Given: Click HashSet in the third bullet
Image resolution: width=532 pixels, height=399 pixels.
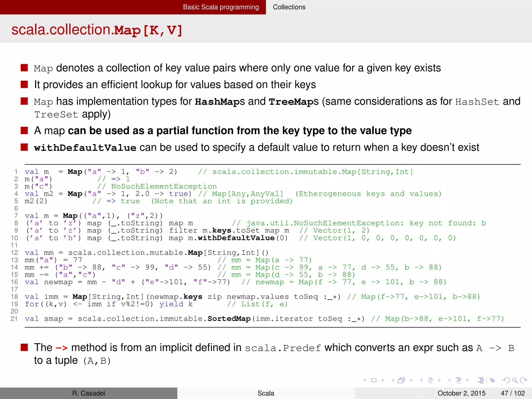Looking at the screenshot, I should tap(477, 102).
